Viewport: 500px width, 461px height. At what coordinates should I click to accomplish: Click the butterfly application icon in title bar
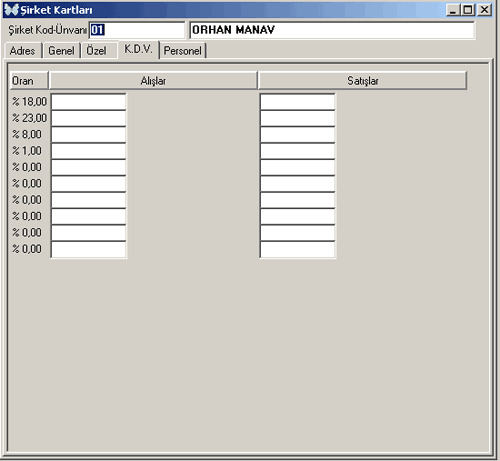(11, 10)
